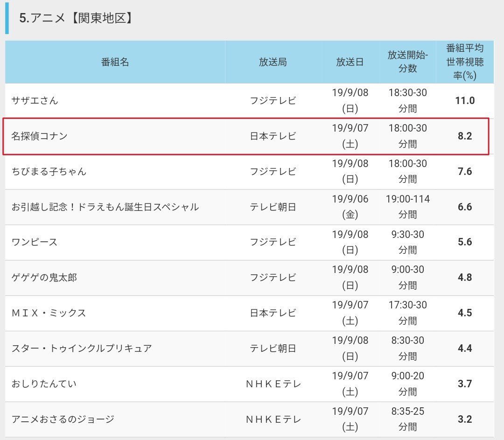Click フジテレビ in the ワンピース row
Screen dimensions: 504x440
273,242
